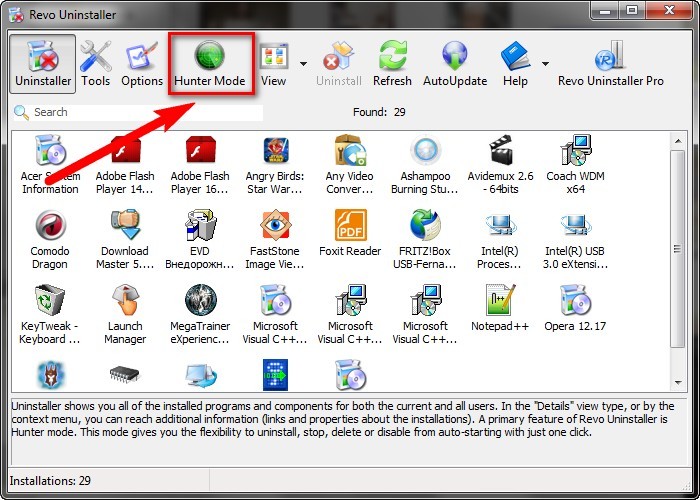
Task: Expand the View dropdown arrow
Action: coord(302,63)
